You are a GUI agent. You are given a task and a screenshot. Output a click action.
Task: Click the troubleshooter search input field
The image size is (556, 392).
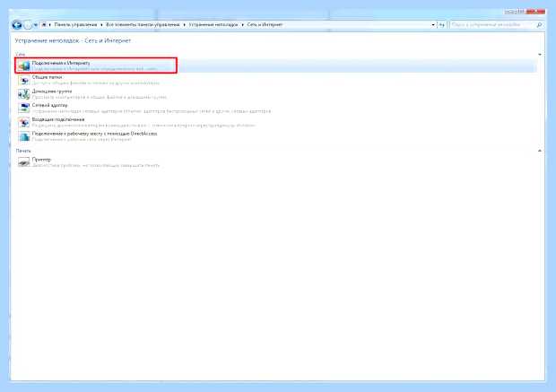pos(491,25)
